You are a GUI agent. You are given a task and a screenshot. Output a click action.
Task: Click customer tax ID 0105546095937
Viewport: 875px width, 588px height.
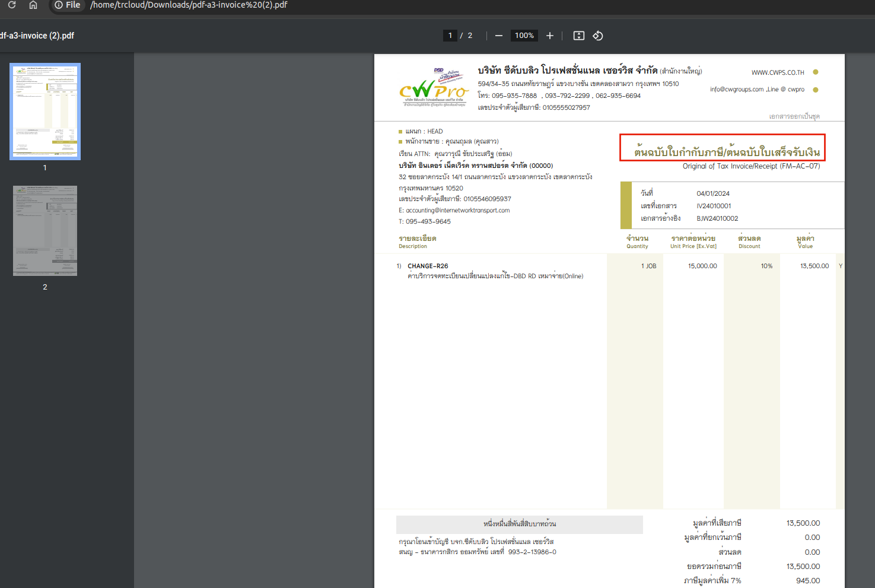(x=487, y=199)
